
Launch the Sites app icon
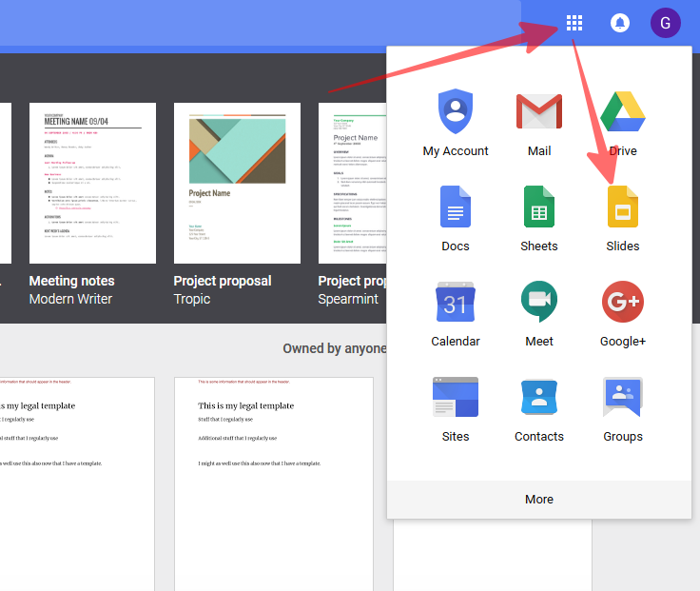coord(456,397)
